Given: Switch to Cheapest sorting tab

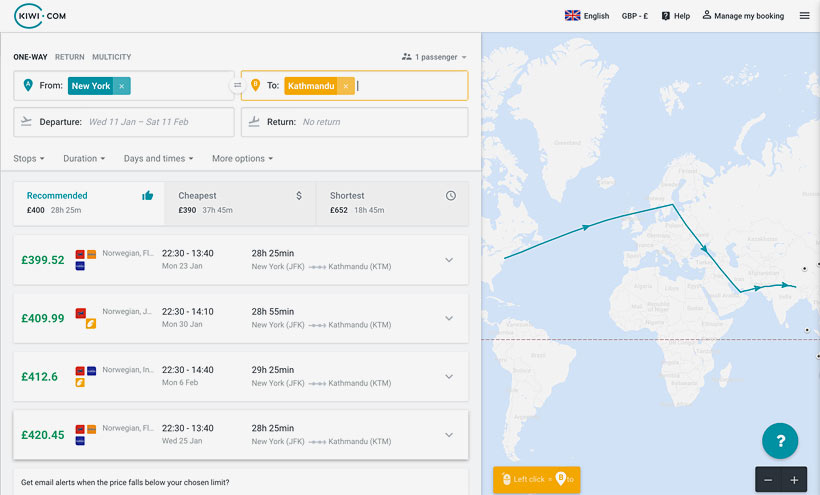Looking at the screenshot, I should 240,203.
